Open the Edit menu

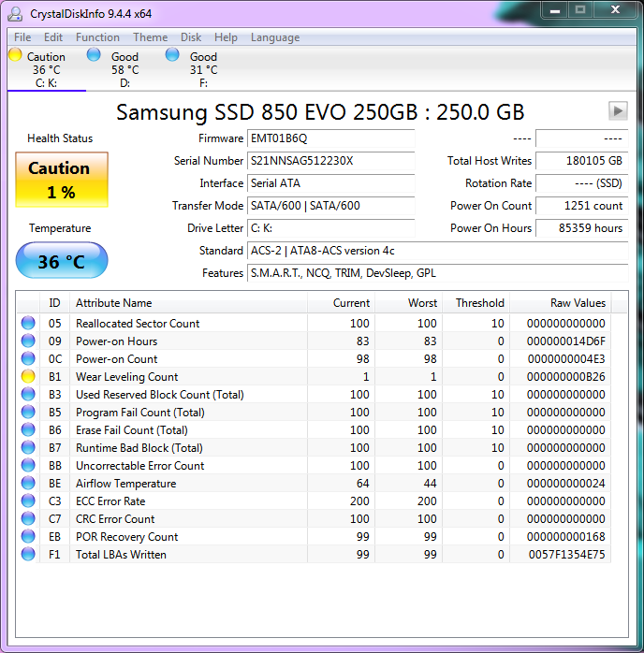click(x=53, y=37)
